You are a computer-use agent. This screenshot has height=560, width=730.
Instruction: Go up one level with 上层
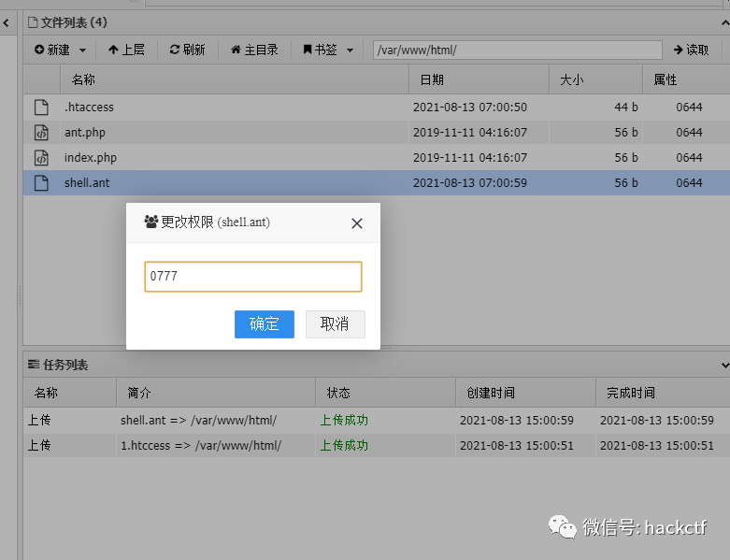click(x=126, y=50)
